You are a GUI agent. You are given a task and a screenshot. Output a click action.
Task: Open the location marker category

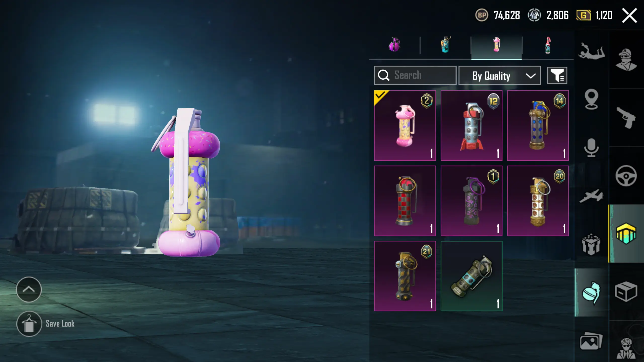point(591,99)
